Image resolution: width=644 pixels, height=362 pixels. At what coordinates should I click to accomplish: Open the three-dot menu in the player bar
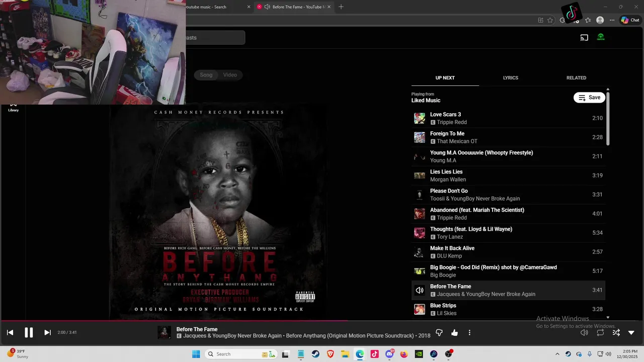469,332
